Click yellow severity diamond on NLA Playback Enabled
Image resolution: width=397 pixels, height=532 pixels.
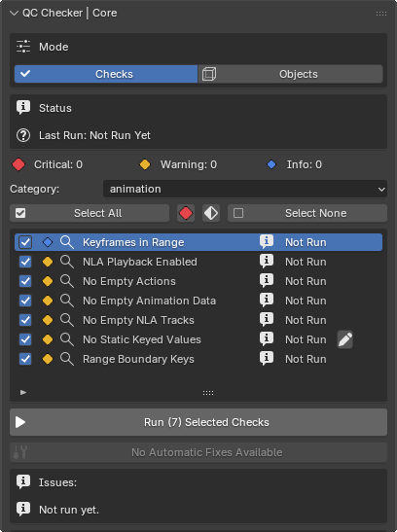pyautogui.click(x=48, y=262)
